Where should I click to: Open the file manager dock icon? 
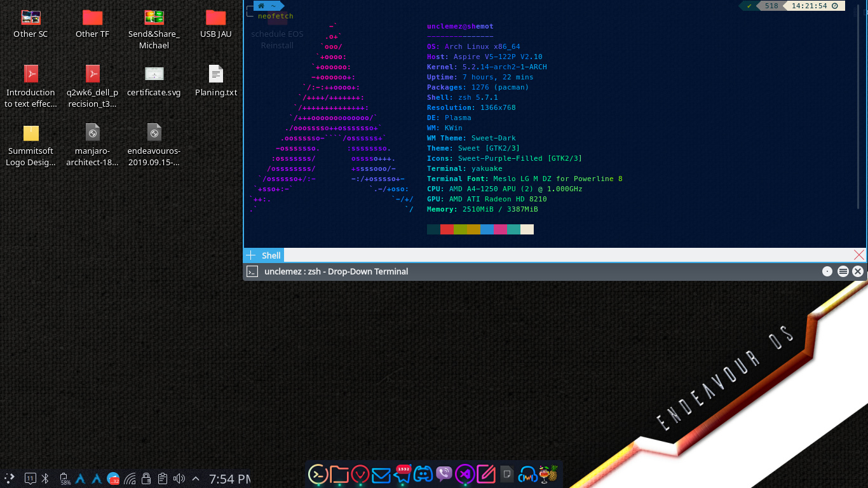[x=339, y=474]
